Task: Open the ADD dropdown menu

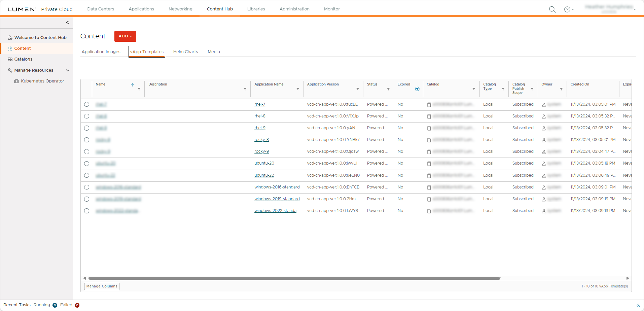Action: (x=125, y=36)
